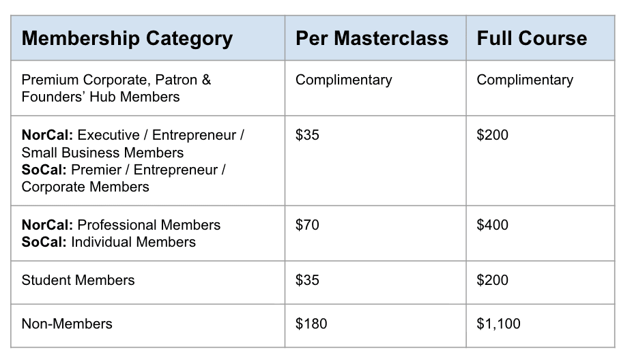The height and width of the screenshot is (364, 632).
Task: Click $200 price in the Executive row
Action: point(492,135)
